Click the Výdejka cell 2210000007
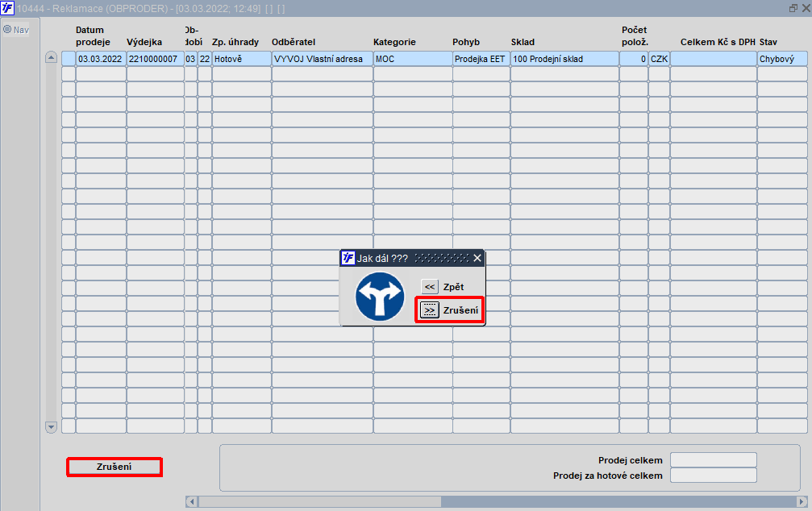812x511 pixels. pos(156,59)
